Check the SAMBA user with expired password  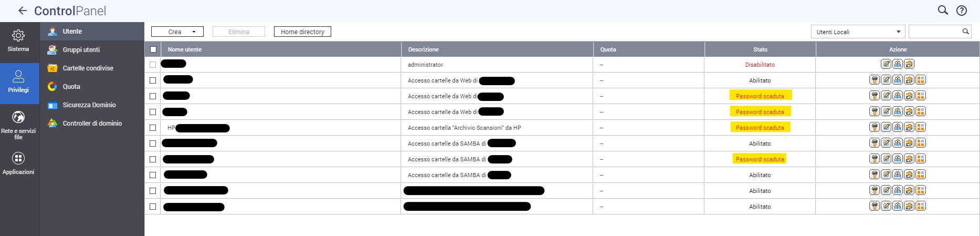point(153,159)
